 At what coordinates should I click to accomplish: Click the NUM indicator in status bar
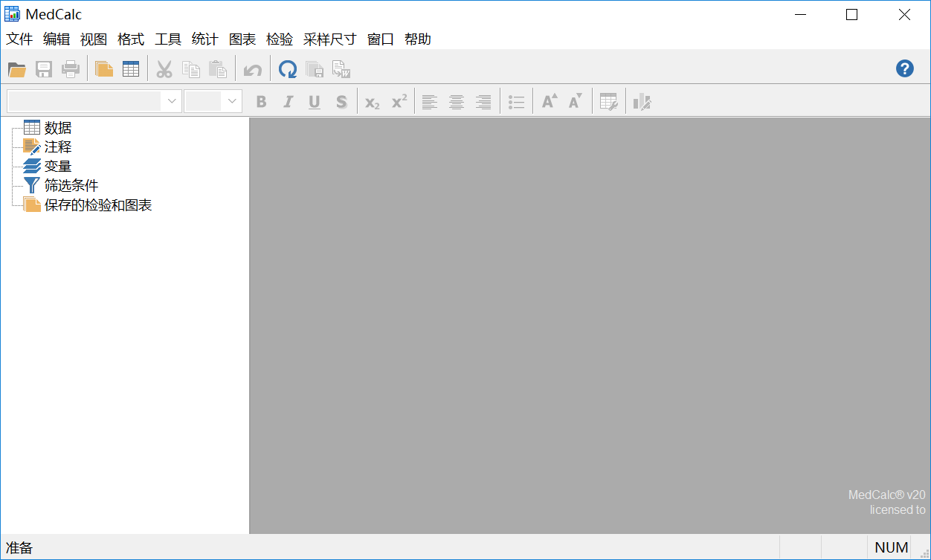pos(891,548)
